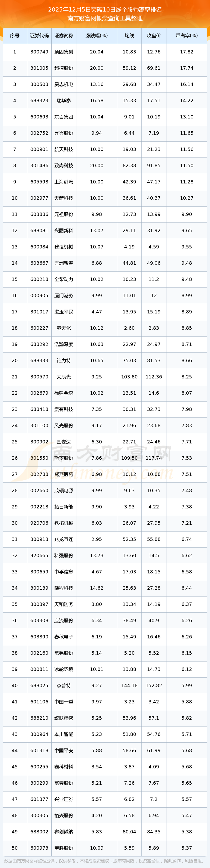The height and width of the screenshot is (868, 210).
Task: Click stock name 漱玉平民
Action: [x=64, y=312]
